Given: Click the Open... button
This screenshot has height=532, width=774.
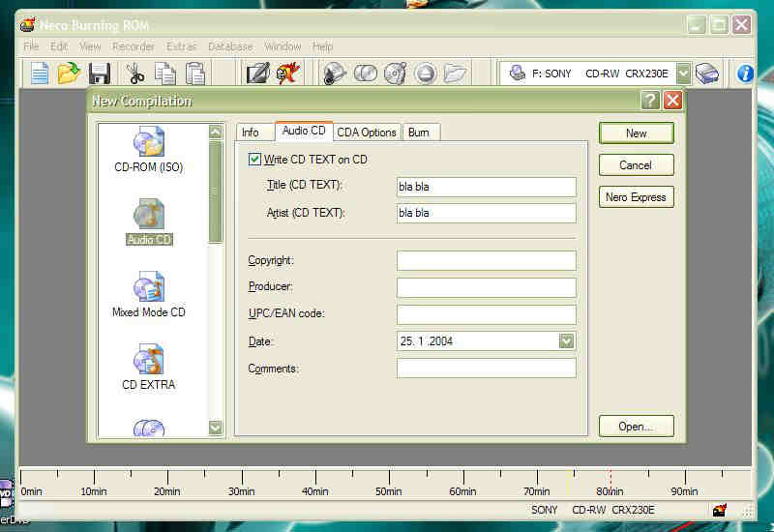Looking at the screenshot, I should 636,426.
